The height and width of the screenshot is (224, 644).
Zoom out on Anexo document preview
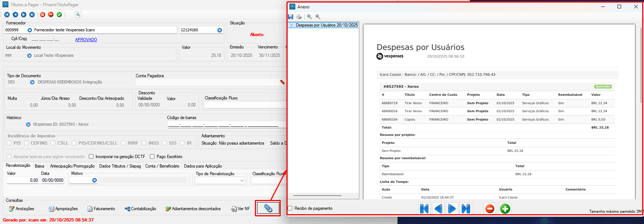[x=318, y=17]
